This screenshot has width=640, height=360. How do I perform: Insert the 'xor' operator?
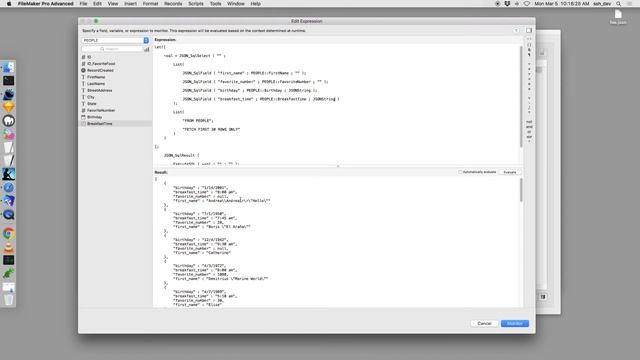point(529,137)
